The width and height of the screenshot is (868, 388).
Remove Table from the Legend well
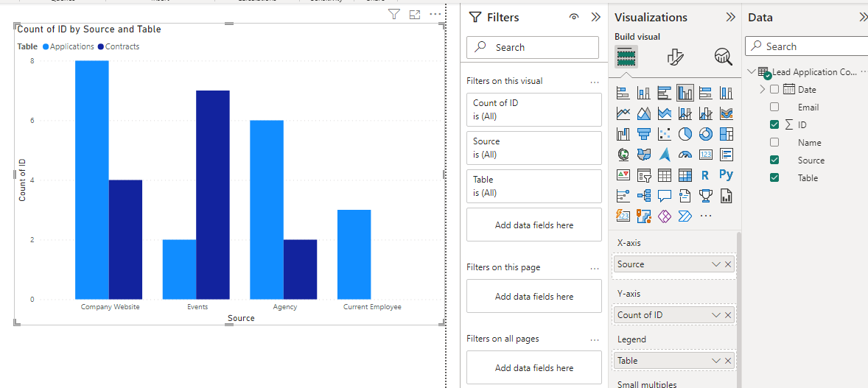pyautogui.click(x=728, y=361)
